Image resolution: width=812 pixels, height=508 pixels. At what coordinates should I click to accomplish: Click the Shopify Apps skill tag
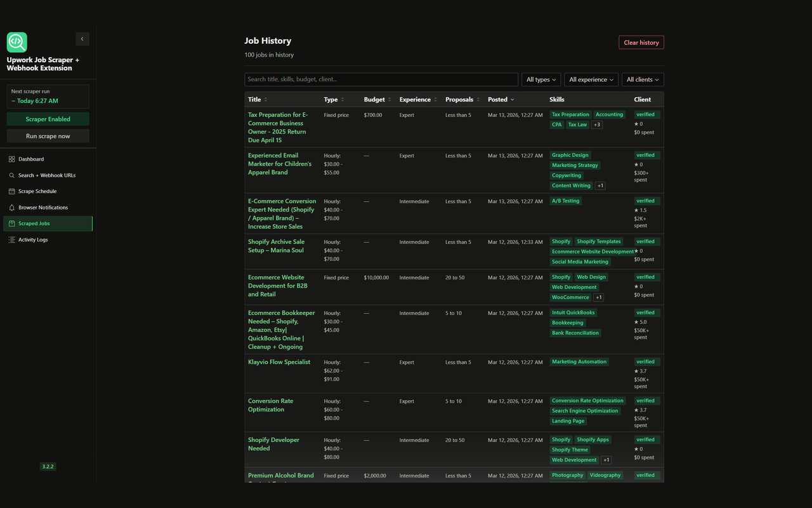593,440
